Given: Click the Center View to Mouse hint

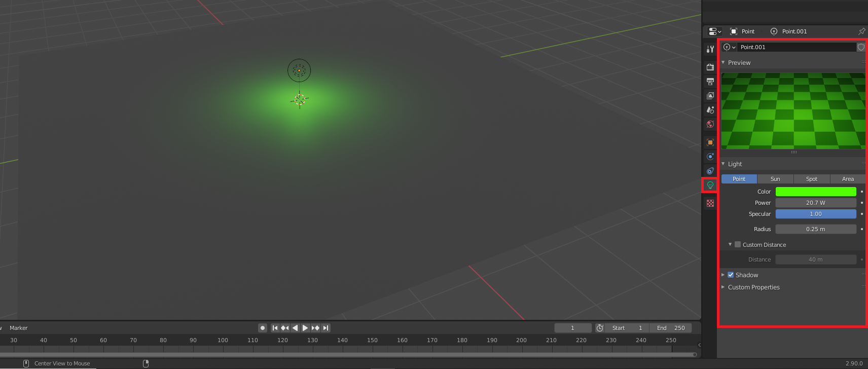Looking at the screenshot, I should (62, 363).
